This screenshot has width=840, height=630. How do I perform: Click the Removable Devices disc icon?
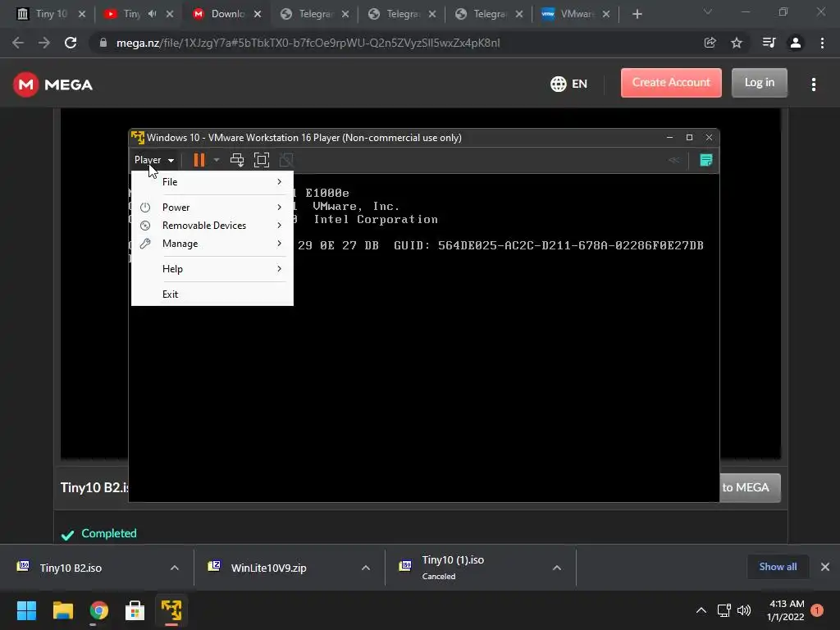click(x=145, y=226)
